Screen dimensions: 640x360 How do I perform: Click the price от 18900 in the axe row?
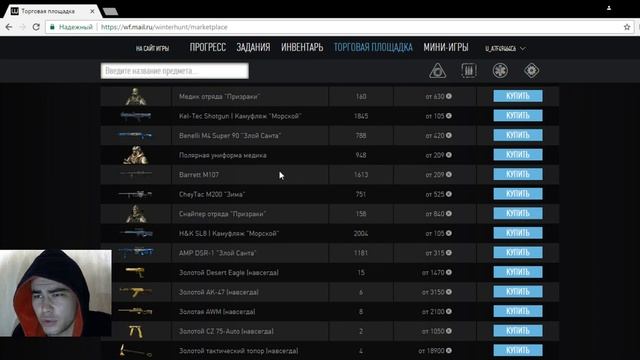435,351
